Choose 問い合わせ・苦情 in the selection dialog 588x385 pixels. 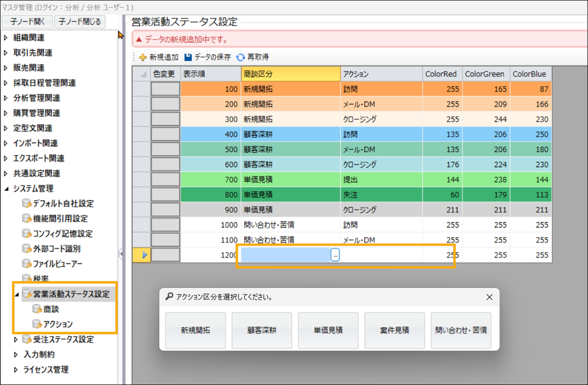point(461,330)
